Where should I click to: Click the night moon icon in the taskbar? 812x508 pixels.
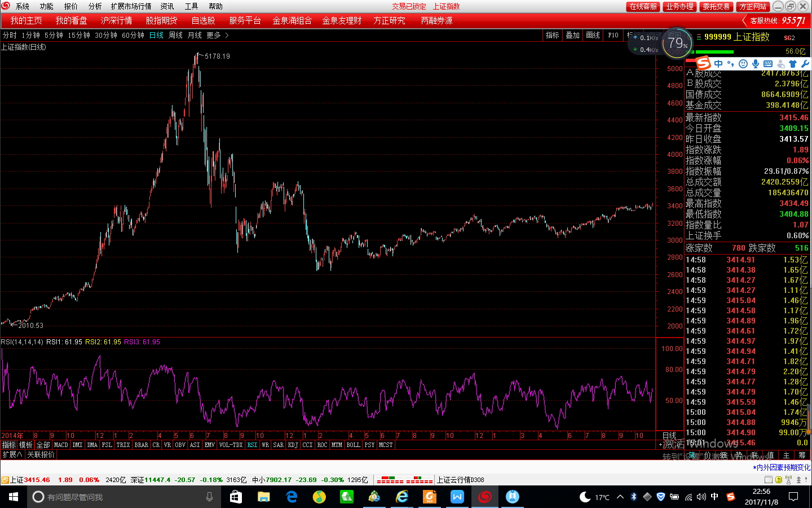[x=585, y=497]
